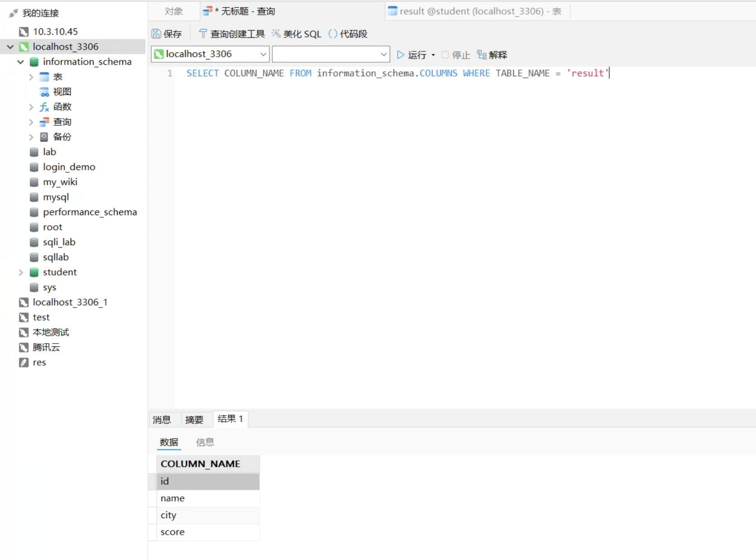Open the Code Snippet (代码段) tool

coord(333,34)
